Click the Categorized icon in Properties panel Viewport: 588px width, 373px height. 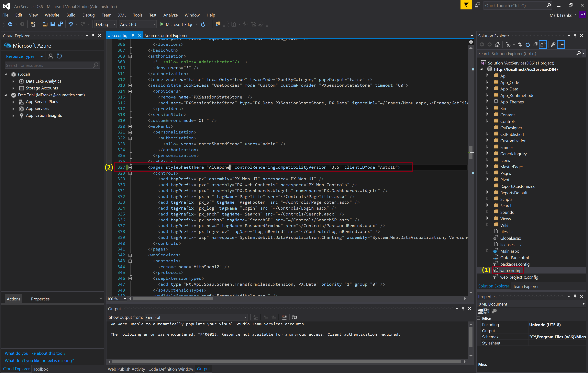(480, 311)
